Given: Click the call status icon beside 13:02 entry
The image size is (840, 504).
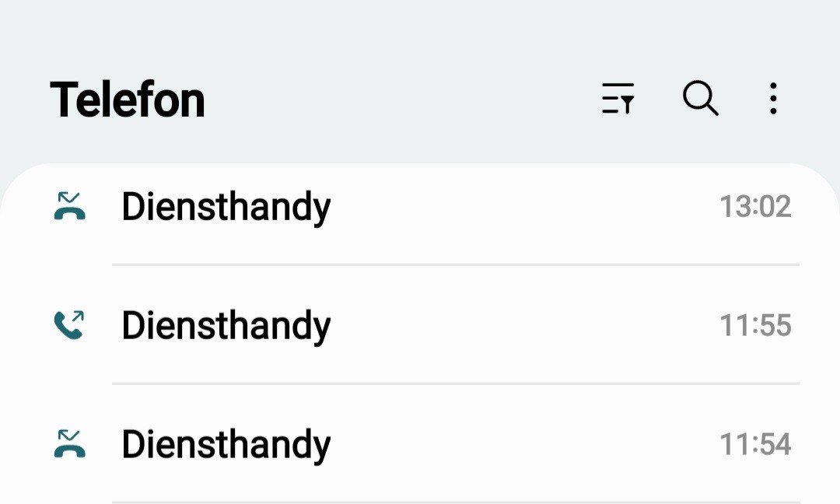Looking at the screenshot, I should coord(70,206).
